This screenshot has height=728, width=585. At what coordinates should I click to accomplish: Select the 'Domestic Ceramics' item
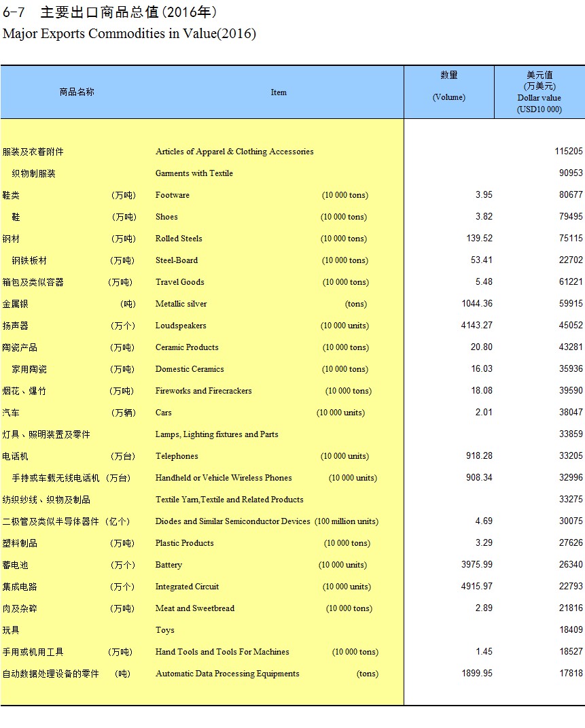point(190,369)
